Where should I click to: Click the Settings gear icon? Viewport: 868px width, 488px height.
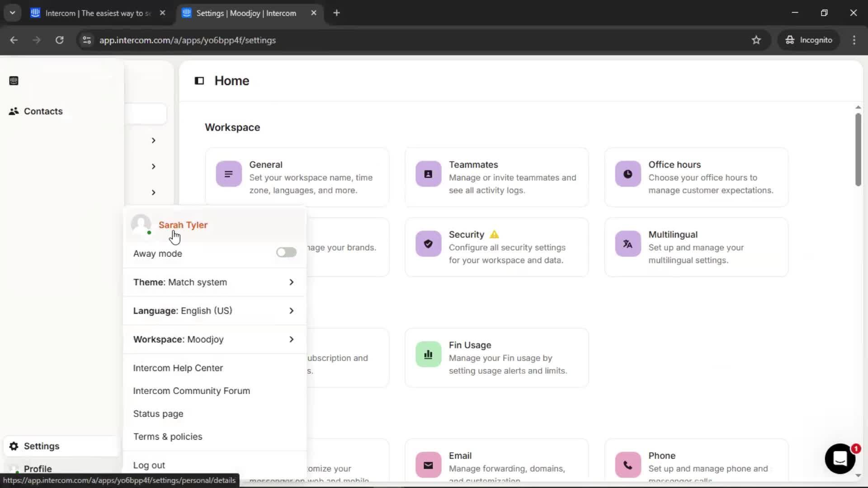(x=14, y=446)
